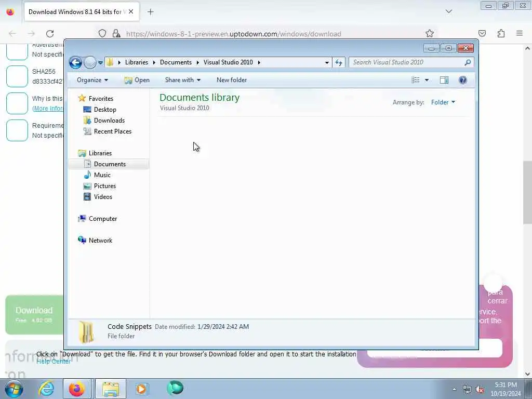
Task: Click the magnifier icon in search box
Action: click(468, 62)
